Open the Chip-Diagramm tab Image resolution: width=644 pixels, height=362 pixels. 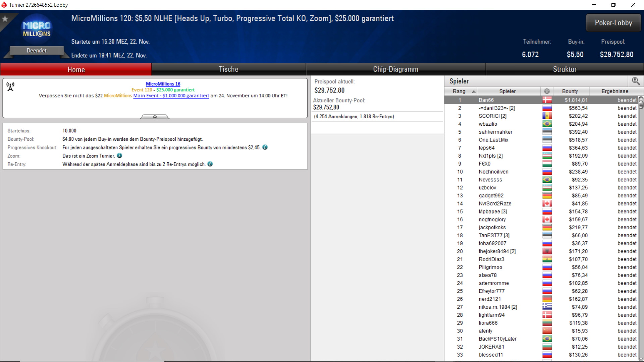point(395,69)
